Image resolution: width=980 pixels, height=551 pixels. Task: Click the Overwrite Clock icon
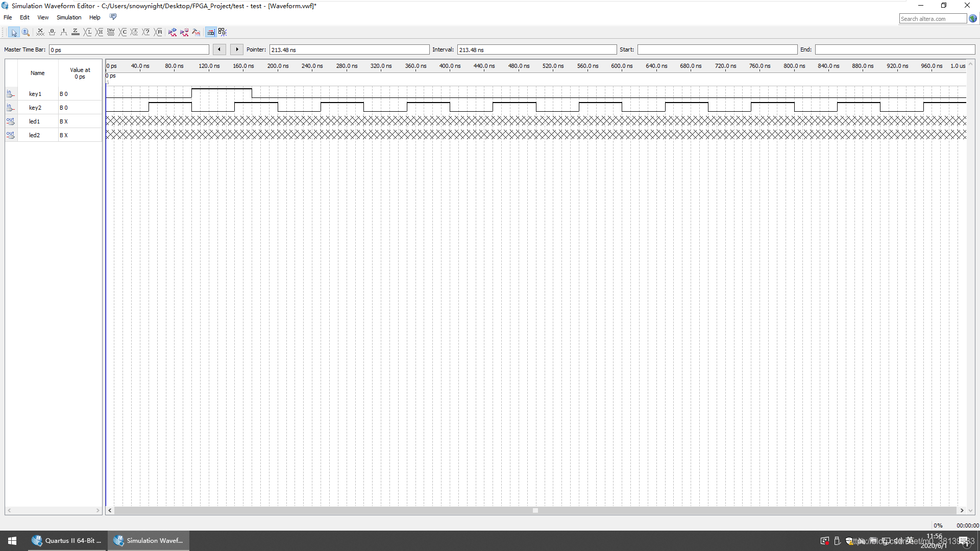(x=135, y=32)
